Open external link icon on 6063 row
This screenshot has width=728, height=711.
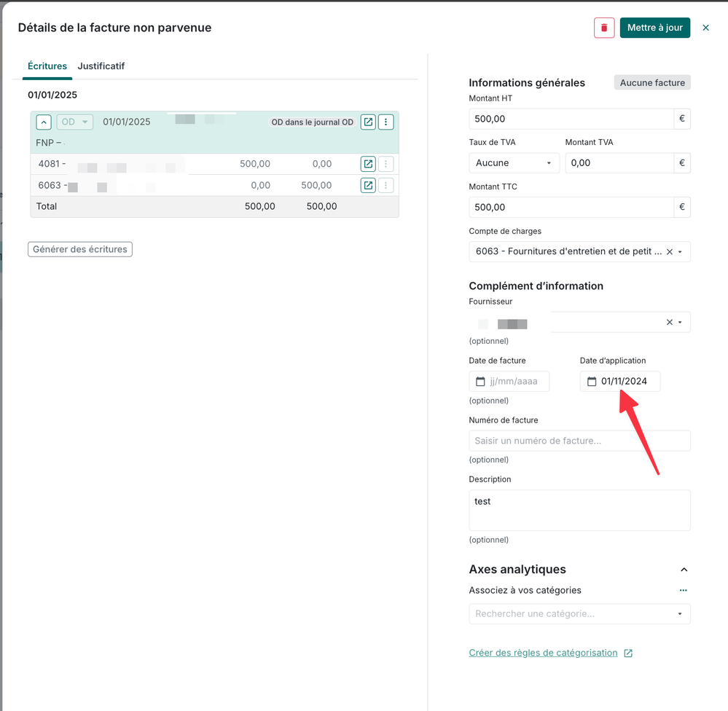[x=368, y=185]
